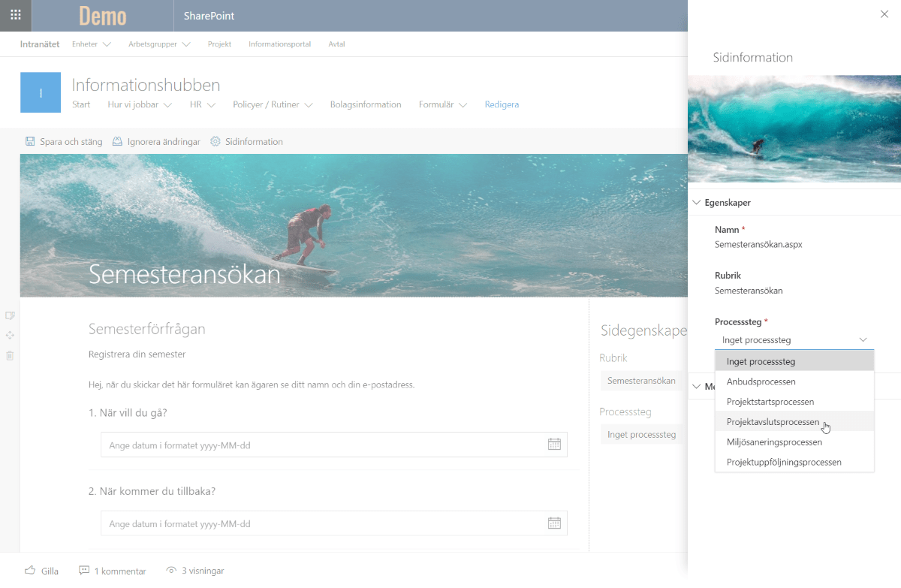Click the first date input field

click(323, 445)
